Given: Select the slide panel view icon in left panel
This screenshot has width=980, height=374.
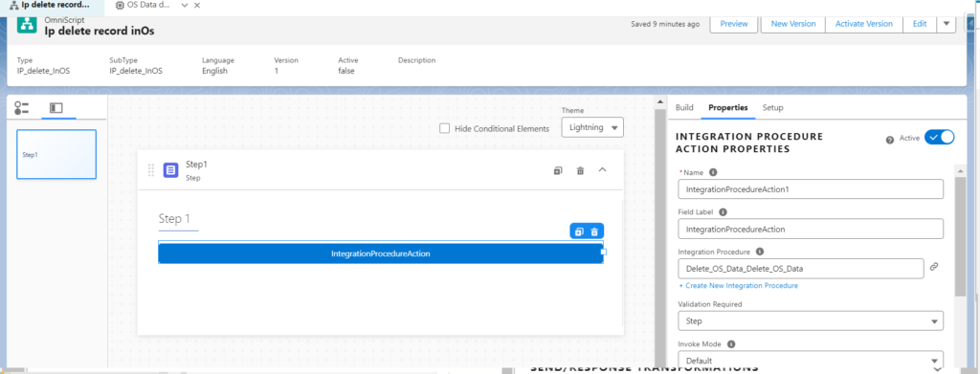Looking at the screenshot, I should (x=56, y=108).
